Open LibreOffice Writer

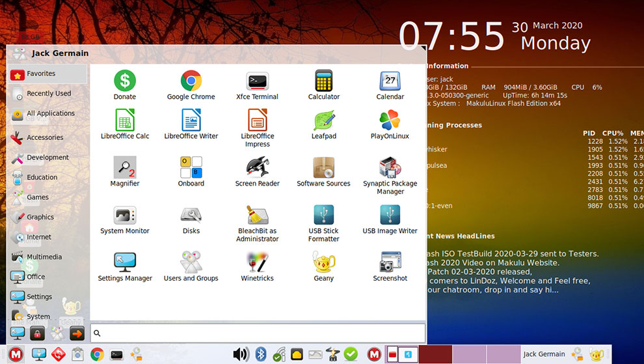click(191, 124)
